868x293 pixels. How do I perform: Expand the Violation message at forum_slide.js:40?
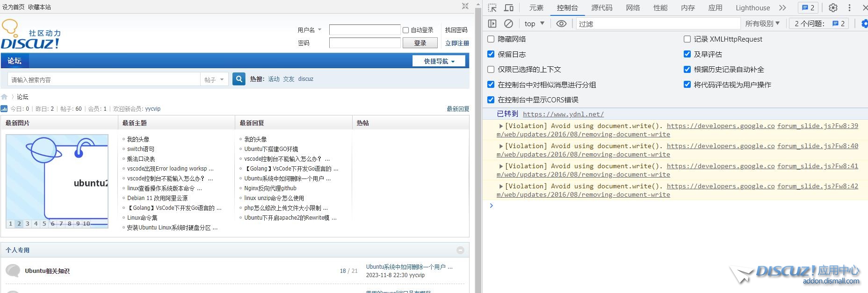tap(501, 146)
